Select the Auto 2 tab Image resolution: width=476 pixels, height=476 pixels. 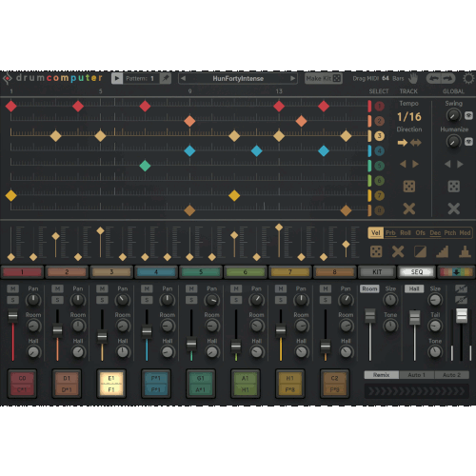451,375
